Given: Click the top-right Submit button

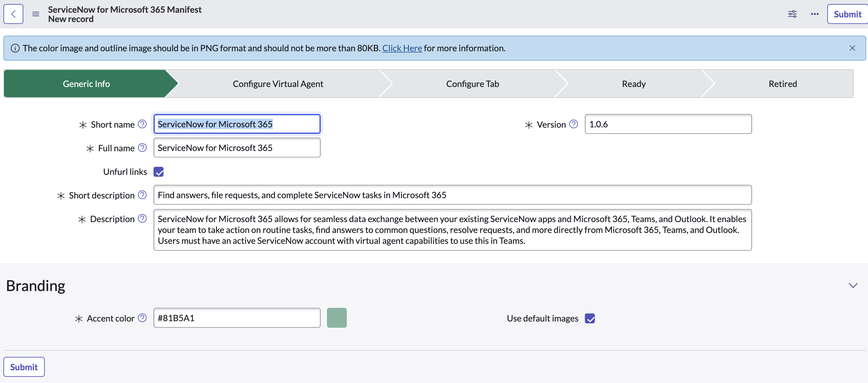Looking at the screenshot, I should pos(847,14).
